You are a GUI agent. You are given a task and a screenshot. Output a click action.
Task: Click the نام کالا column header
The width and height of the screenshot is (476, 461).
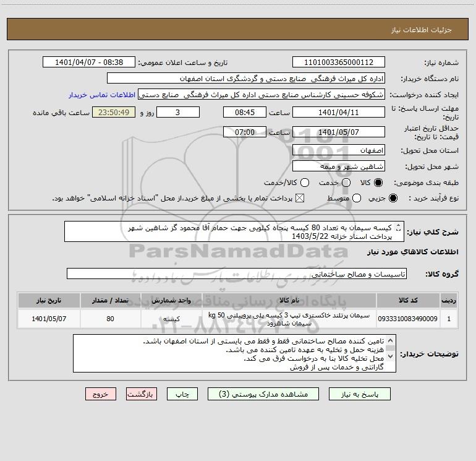coord(289,300)
